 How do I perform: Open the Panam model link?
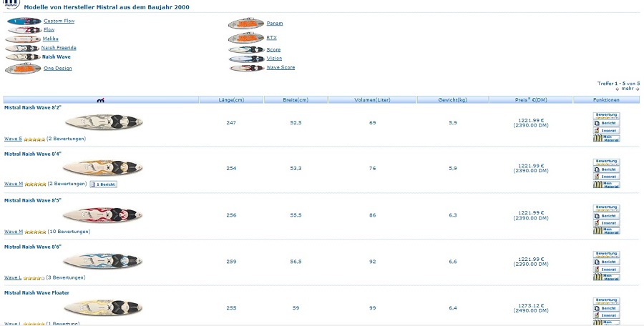pos(275,24)
